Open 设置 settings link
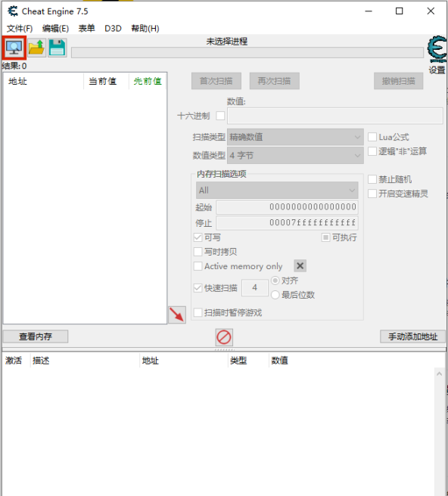Viewport: 448px width, 496px height. coord(437,70)
